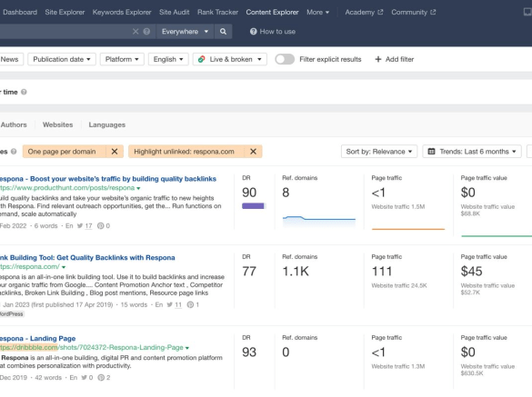Remove the One page per domain filter
Screen dimensions: 532x397
coord(115,152)
